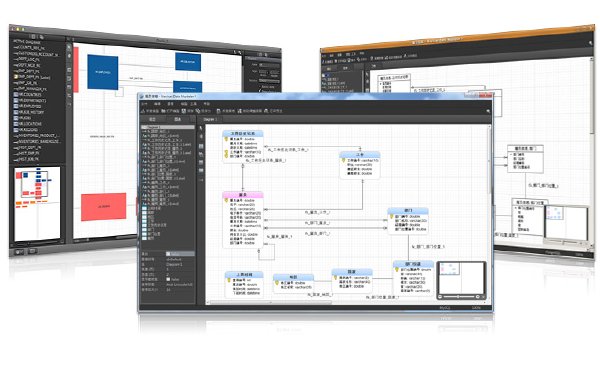Click the New Model toolbar button in front window

[150, 111]
